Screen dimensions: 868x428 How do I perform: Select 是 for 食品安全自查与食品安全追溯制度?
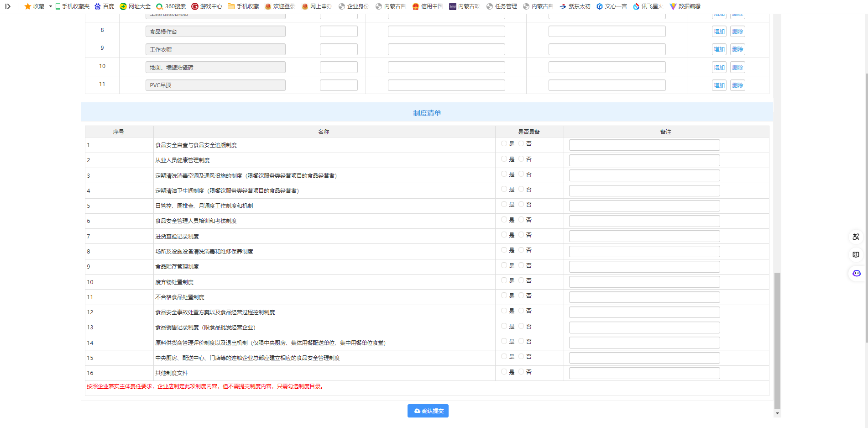point(504,143)
